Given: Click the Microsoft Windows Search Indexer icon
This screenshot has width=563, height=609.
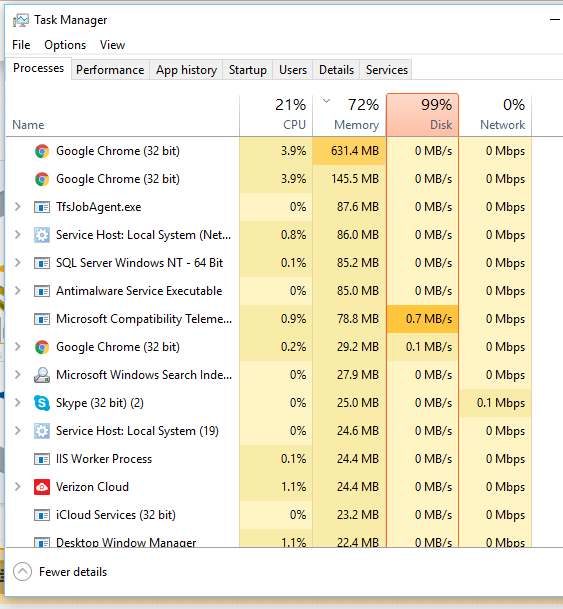Looking at the screenshot, I should click(42, 375).
